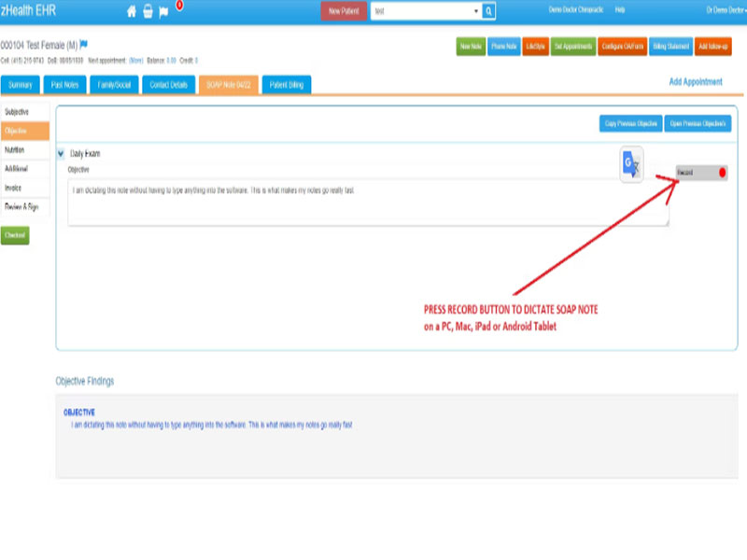Click the New Patient button
This screenshot has height=560, width=747.
pyautogui.click(x=344, y=11)
